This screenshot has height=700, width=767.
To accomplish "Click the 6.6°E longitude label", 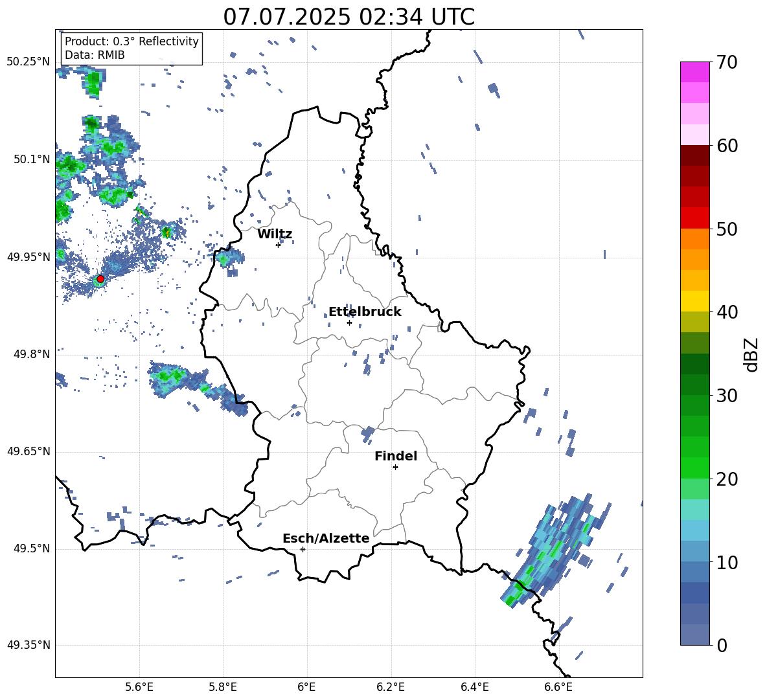I will [558, 687].
